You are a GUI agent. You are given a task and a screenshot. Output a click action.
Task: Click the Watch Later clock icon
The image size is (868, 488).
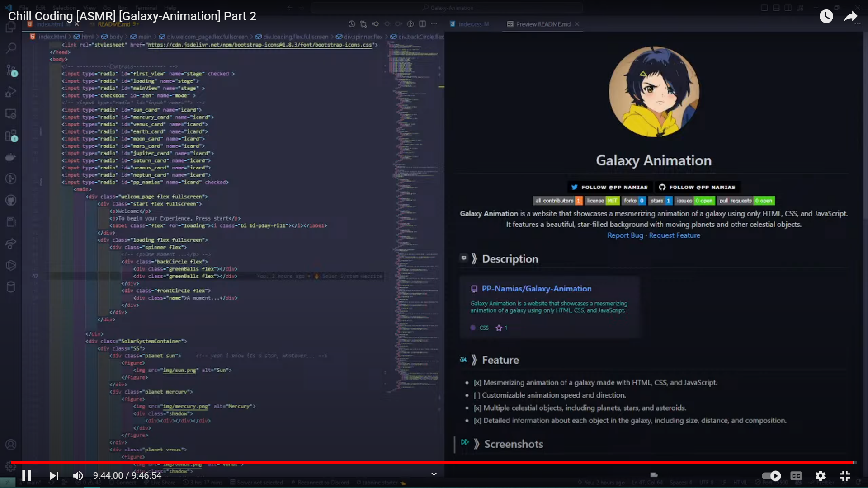coord(826,17)
